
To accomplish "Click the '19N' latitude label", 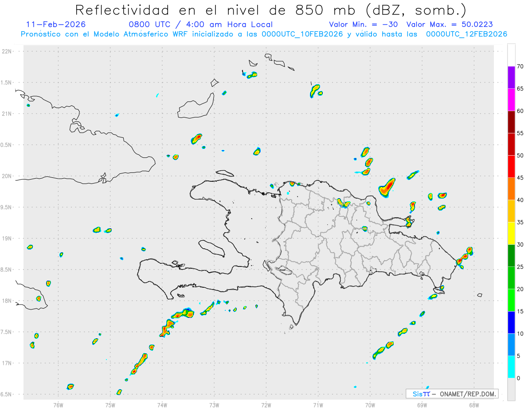I will pos(7,239).
